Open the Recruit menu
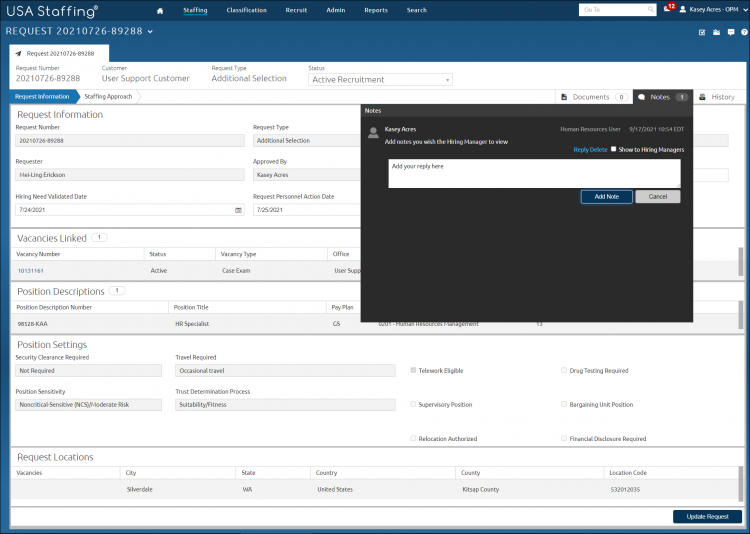 click(x=296, y=10)
